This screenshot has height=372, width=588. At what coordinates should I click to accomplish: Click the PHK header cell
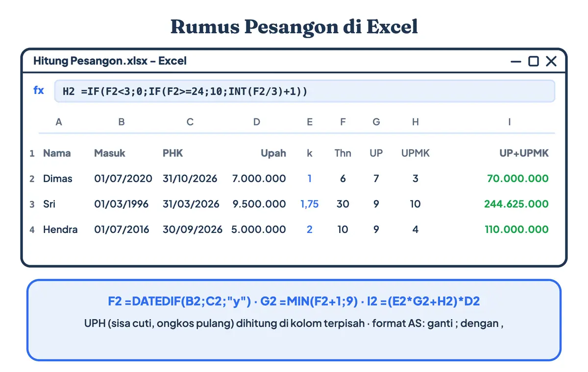[173, 153]
